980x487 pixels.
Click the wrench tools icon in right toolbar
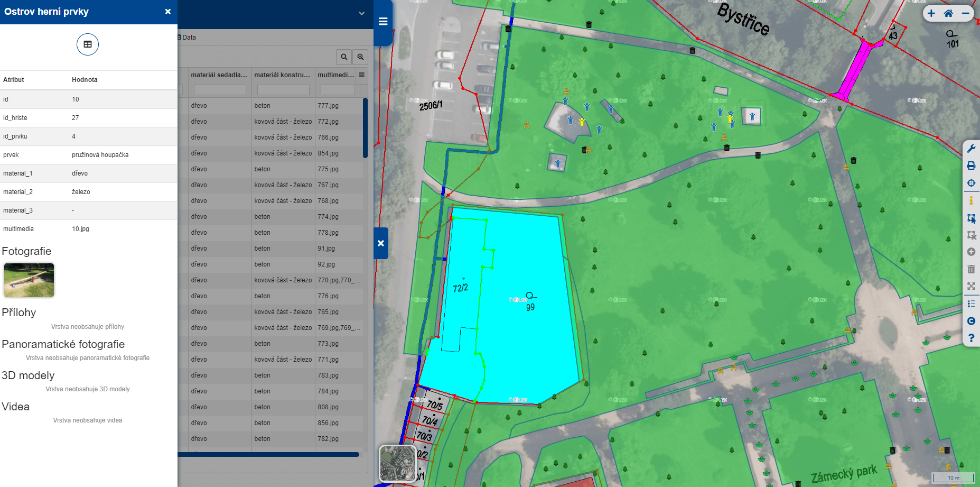pyautogui.click(x=971, y=149)
